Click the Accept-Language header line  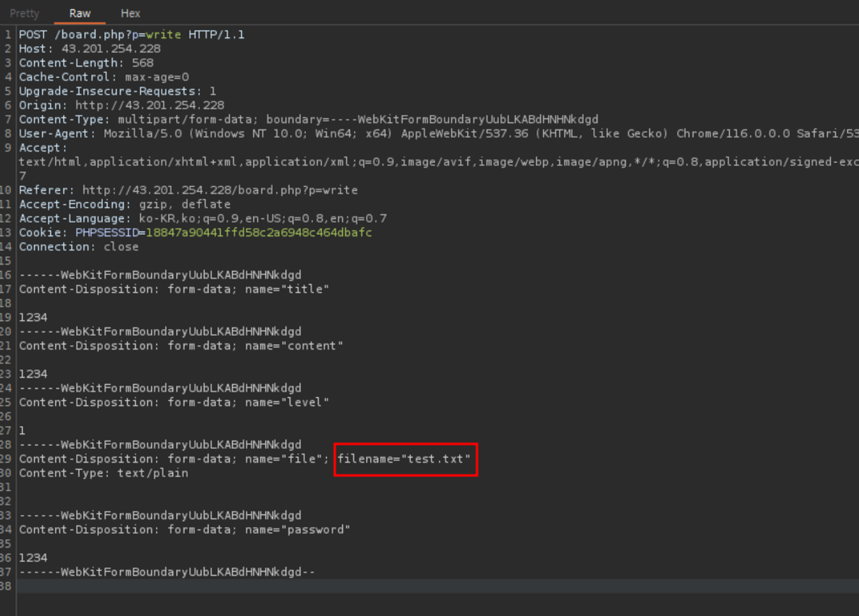pyautogui.click(x=202, y=218)
